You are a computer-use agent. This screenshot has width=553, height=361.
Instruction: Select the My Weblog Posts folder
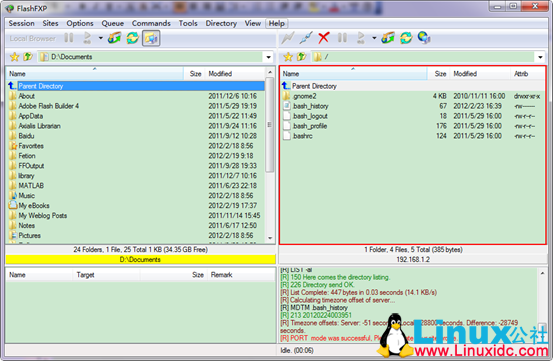(x=42, y=215)
